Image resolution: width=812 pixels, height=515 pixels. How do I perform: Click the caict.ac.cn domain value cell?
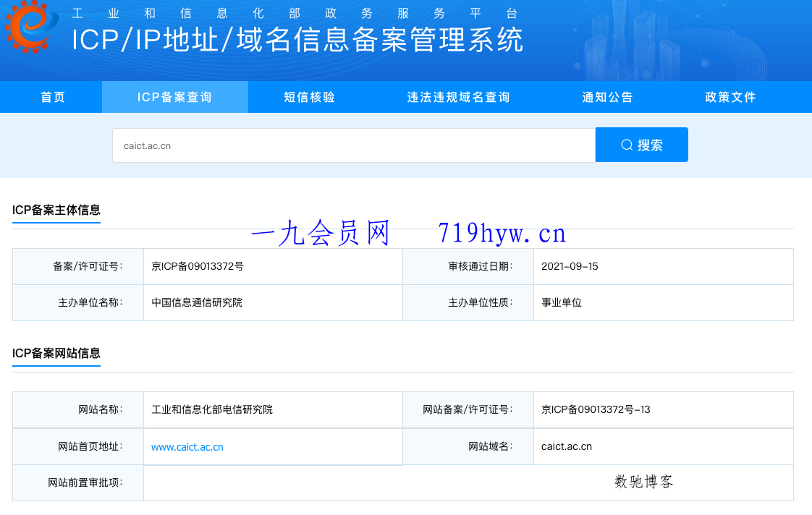point(664,447)
